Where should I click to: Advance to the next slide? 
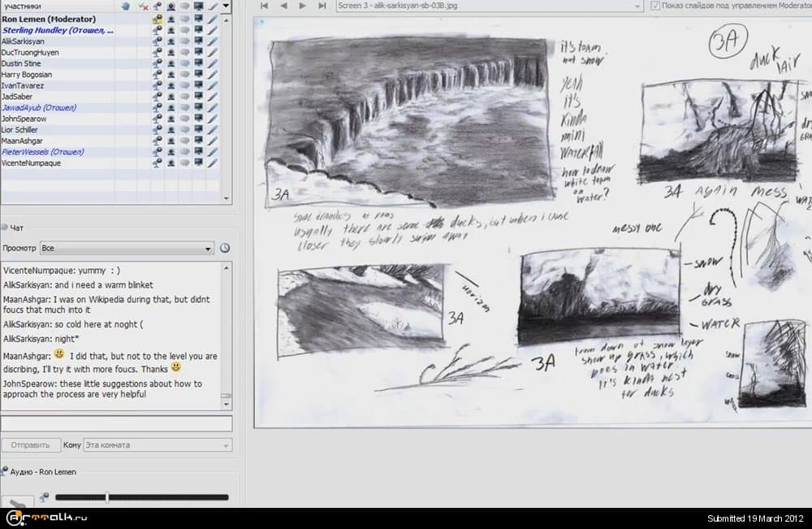coord(302,6)
